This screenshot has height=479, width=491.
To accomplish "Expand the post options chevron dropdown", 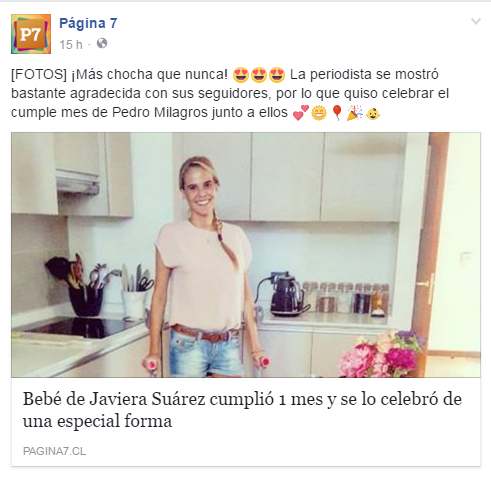I will [476, 22].
